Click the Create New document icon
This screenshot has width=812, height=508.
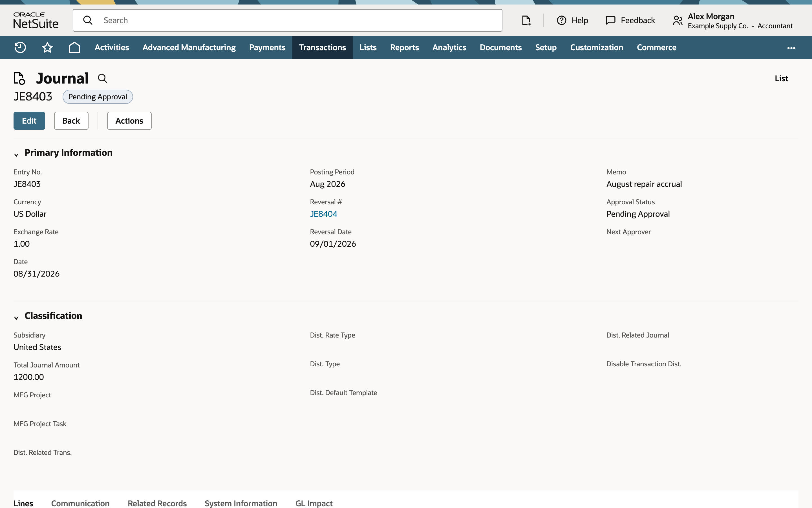point(526,21)
